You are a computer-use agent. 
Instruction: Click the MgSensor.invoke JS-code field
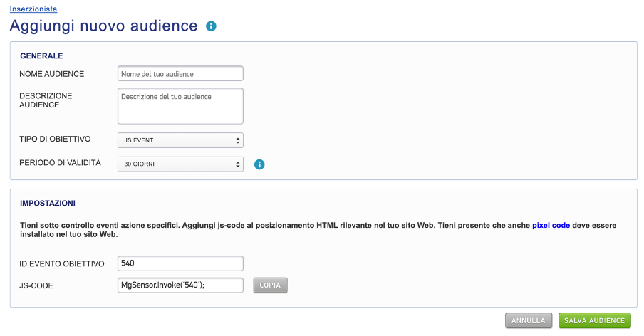pos(180,285)
